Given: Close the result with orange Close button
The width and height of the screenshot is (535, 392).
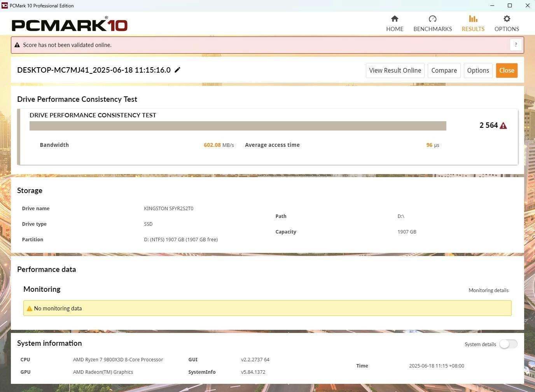Looking at the screenshot, I should coord(507,70).
